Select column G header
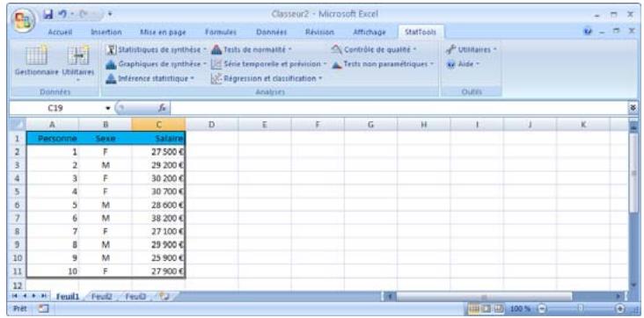This screenshot has height=318, width=644. pyautogui.click(x=371, y=125)
